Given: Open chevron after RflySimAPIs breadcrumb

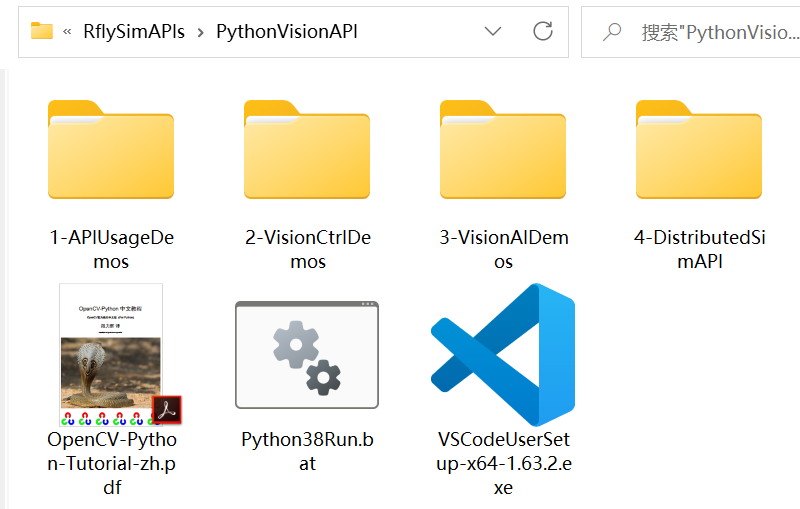Looking at the screenshot, I should coord(201,33).
